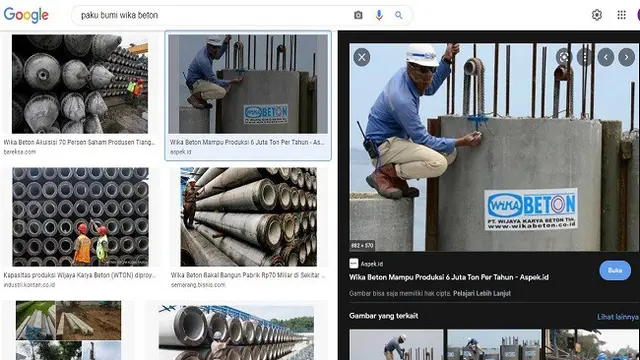Click caption Wika Beton Akuisisi 70 Persen
The image size is (640, 360).
click(x=80, y=142)
